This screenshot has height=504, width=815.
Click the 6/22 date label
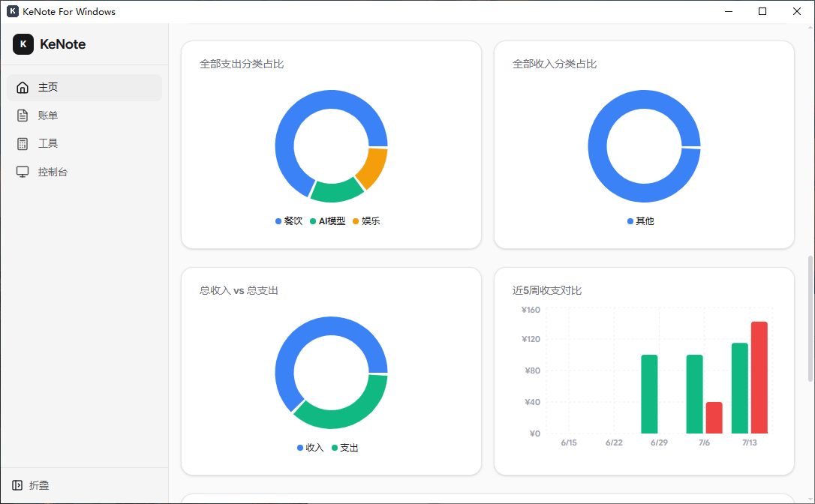(x=614, y=442)
